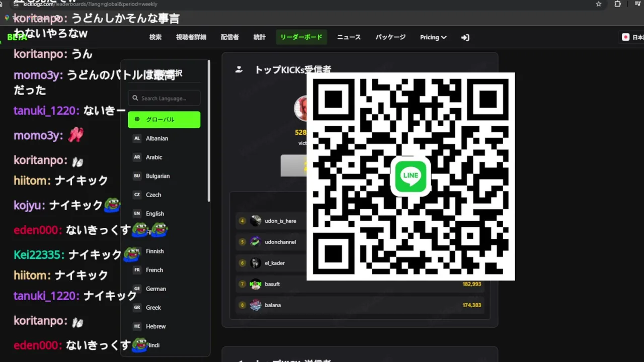Image resolution: width=644 pixels, height=362 pixels.
Task: Click the balana name in leaderboard
Action: click(273, 305)
